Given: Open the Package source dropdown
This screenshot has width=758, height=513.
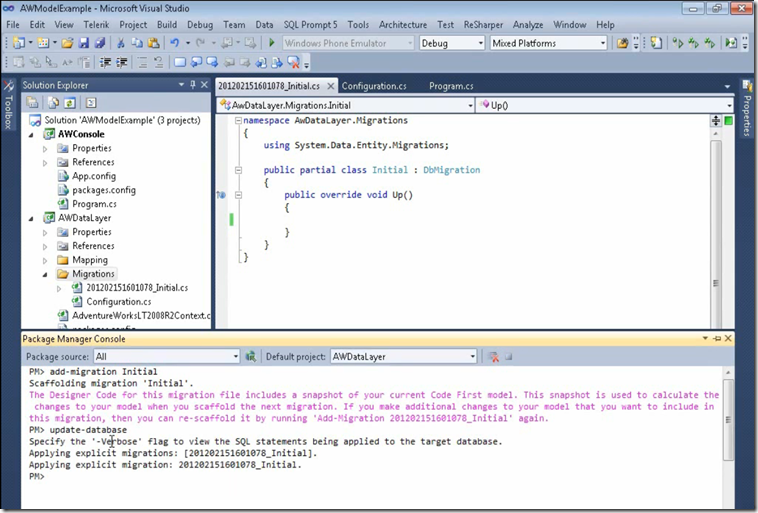Looking at the screenshot, I should [x=167, y=357].
